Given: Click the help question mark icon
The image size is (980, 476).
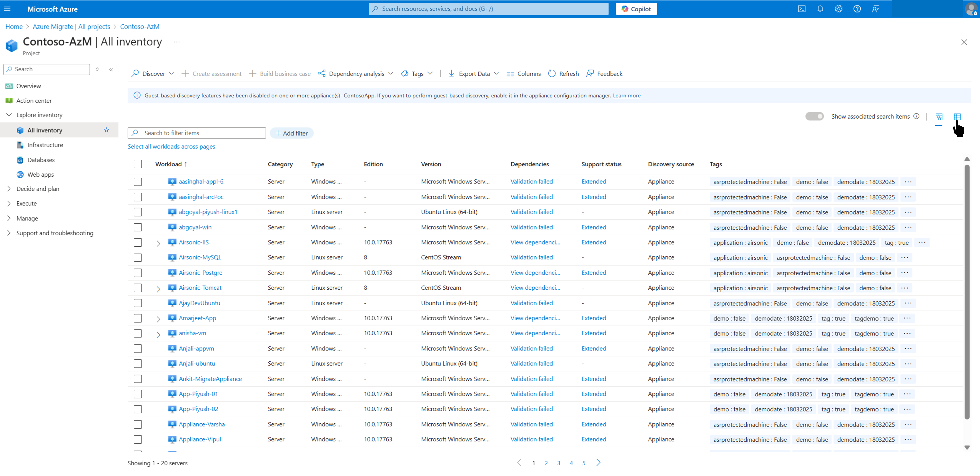Looking at the screenshot, I should point(857,9).
